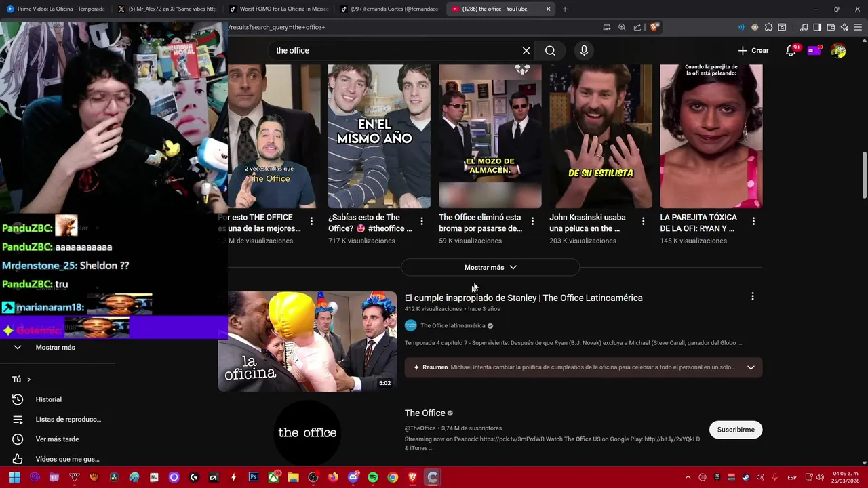868x488 pixels.
Task: Expand shorts shelf with Mostrar más
Action: (490, 268)
